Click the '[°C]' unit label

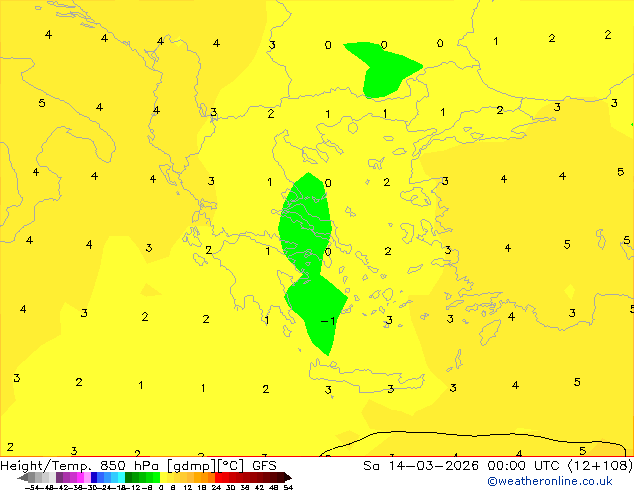tap(231, 466)
